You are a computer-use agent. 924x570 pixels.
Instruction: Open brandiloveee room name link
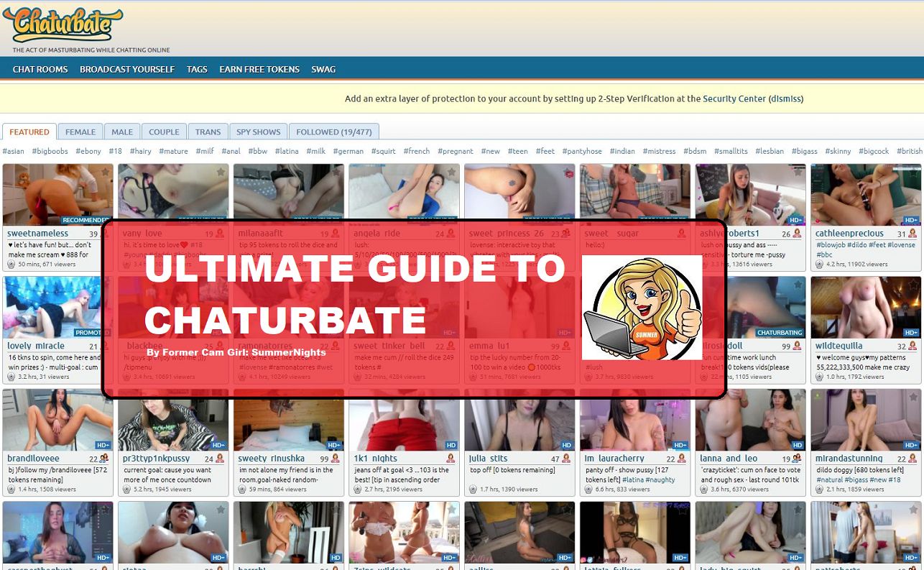[x=33, y=459]
